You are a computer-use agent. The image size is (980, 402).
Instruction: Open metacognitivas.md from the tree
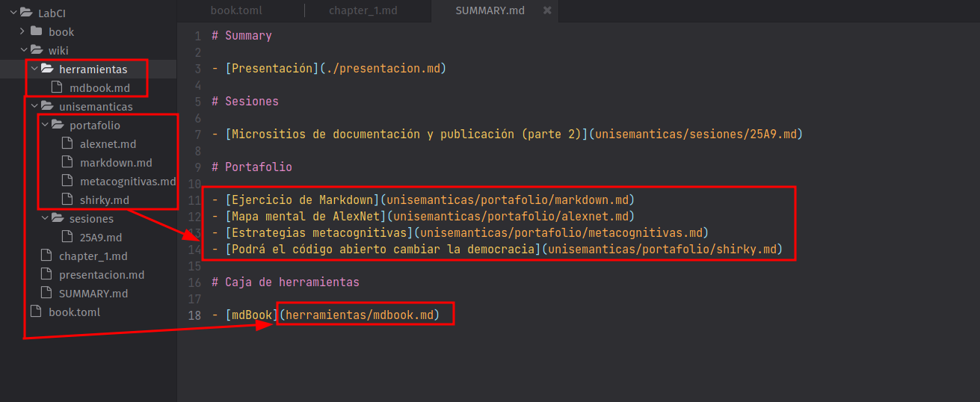click(x=128, y=181)
